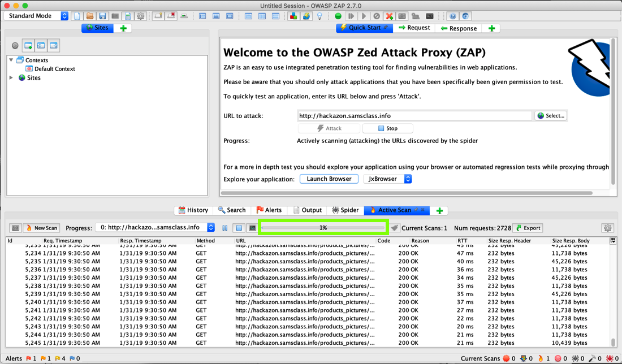This screenshot has height=364, width=622.
Task: Pause the active scan
Action: 225,228
